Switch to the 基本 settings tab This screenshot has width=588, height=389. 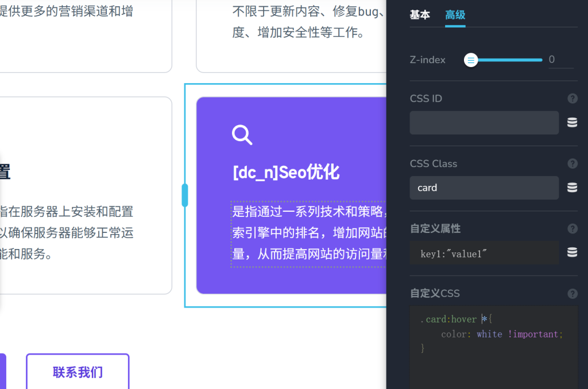click(420, 15)
